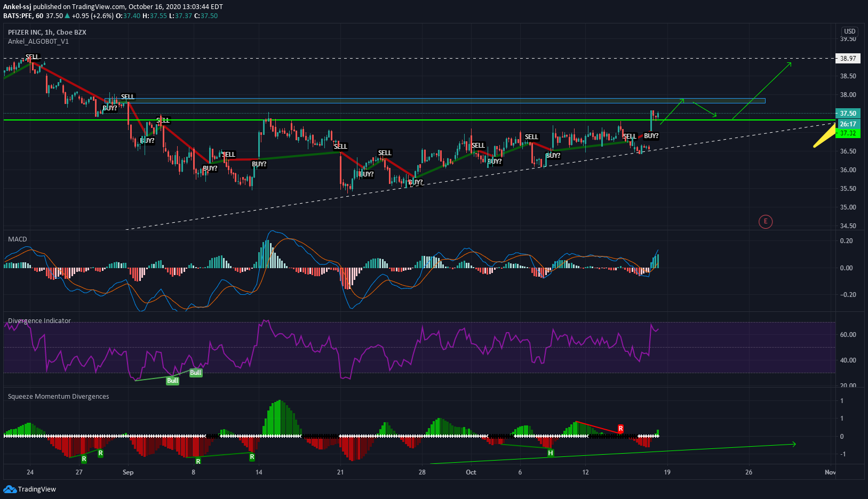Click the −1 value on Squeeze axis
The image size is (868, 499).
842,454
